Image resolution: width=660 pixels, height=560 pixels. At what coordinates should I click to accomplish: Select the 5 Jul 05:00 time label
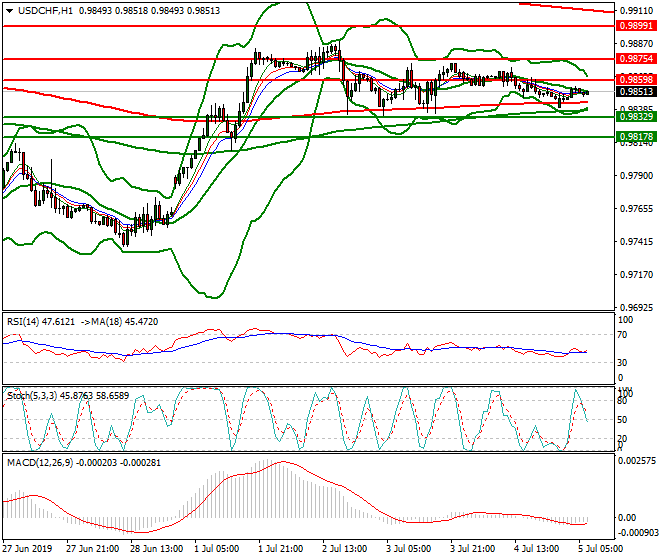point(600,549)
